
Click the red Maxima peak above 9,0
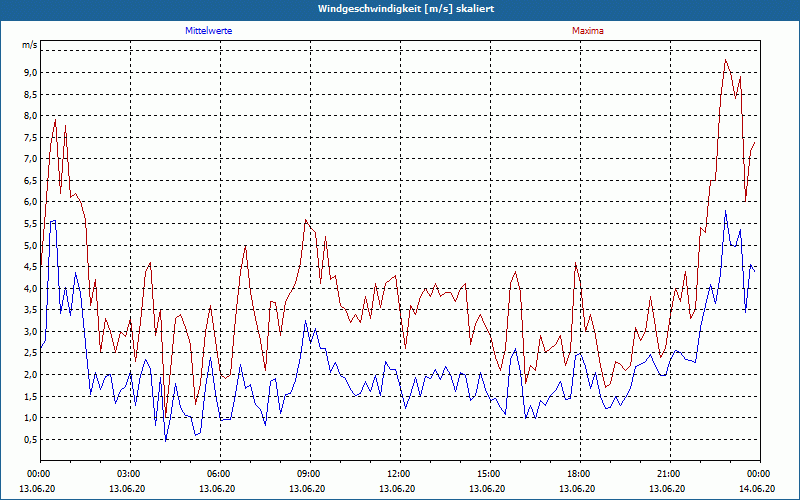[725, 60]
